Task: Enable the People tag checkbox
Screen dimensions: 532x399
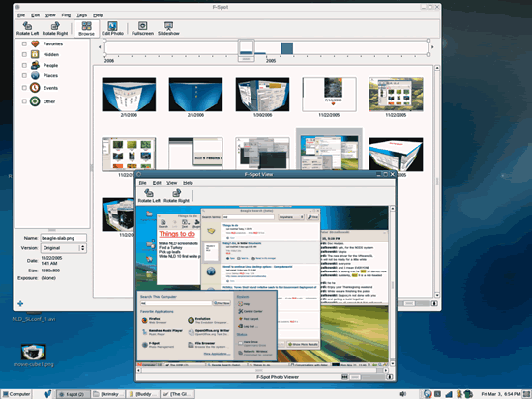Action: (x=24, y=65)
